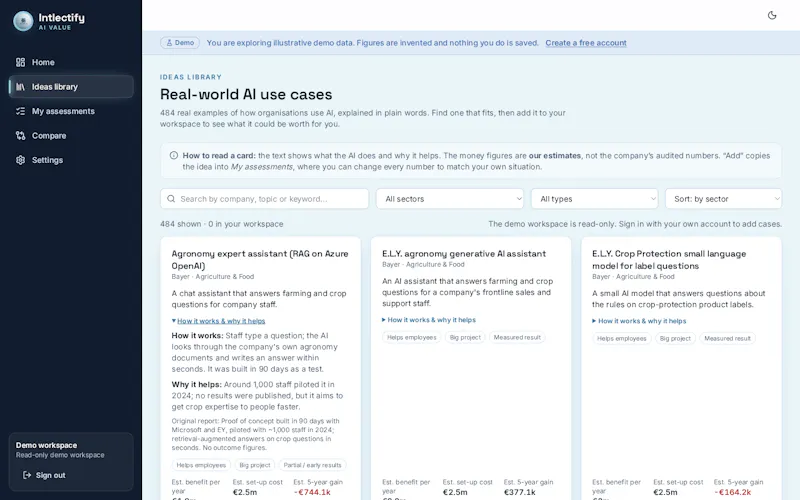This screenshot has height=500, width=800.
Task: Click the Home grid icon in sidebar
Action: (x=20, y=62)
